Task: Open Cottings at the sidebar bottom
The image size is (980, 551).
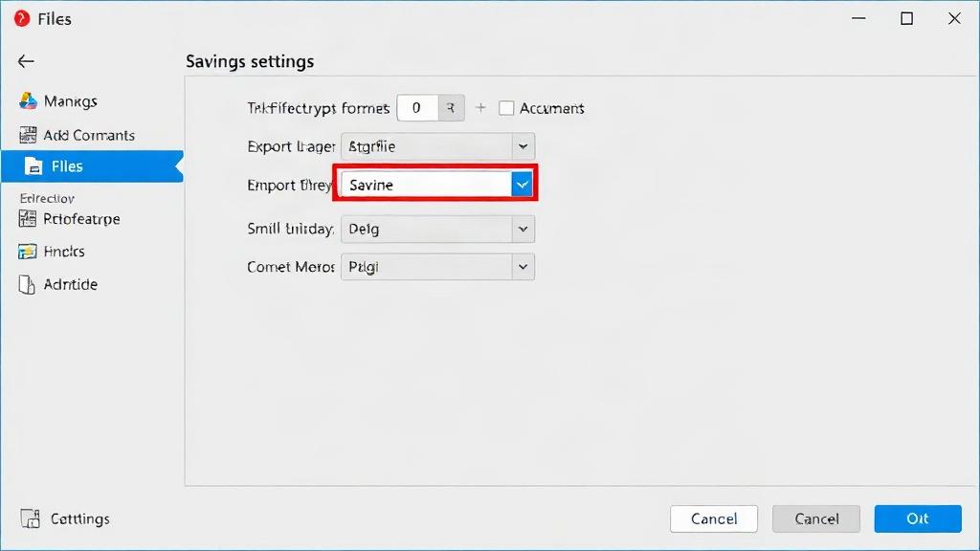Action: click(65, 518)
